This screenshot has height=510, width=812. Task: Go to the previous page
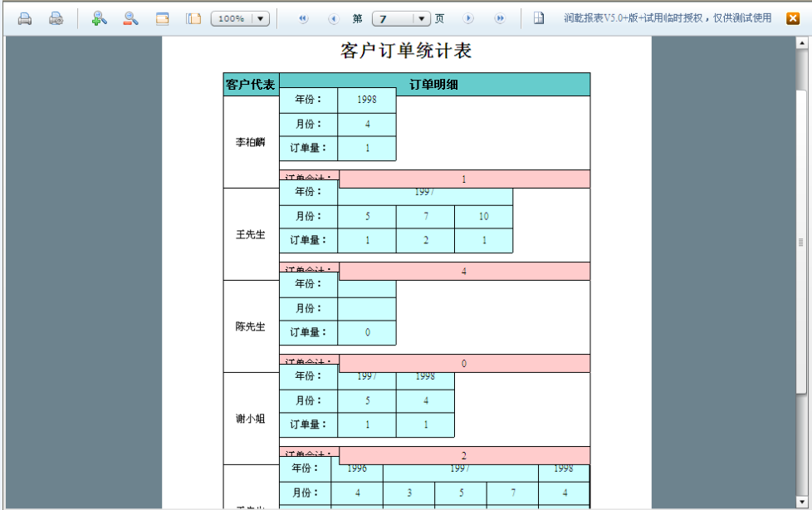click(334, 18)
